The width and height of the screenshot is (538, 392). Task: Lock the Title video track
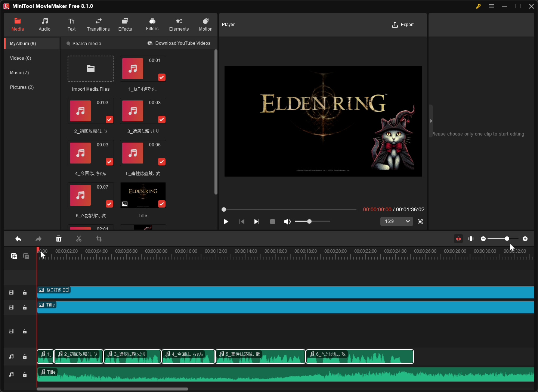coord(25,308)
